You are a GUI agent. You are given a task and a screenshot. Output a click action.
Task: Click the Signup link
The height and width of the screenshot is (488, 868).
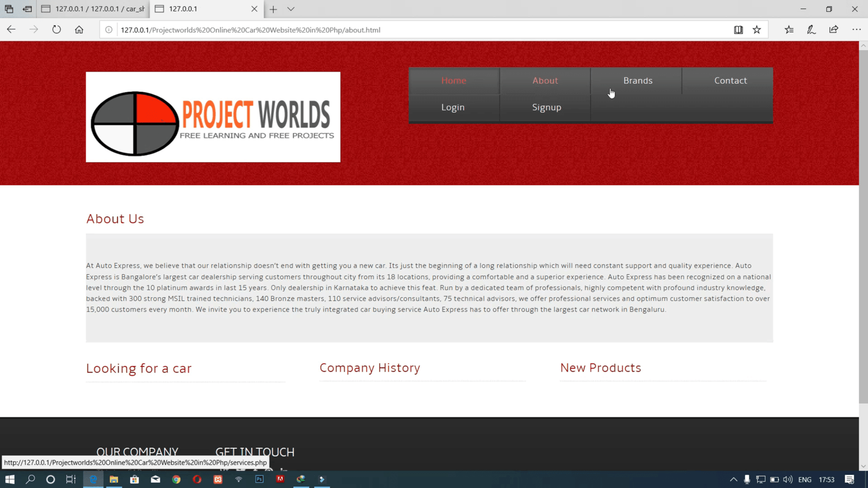(x=546, y=107)
